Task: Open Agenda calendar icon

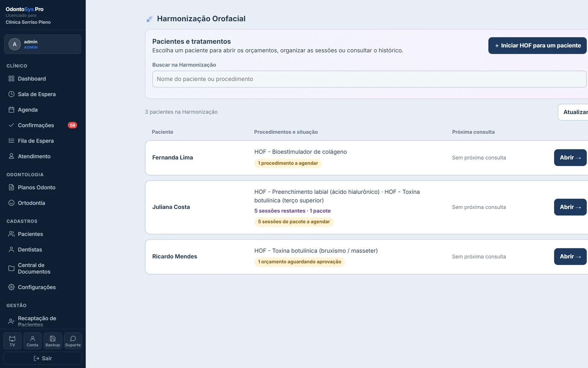Action: pyautogui.click(x=11, y=110)
